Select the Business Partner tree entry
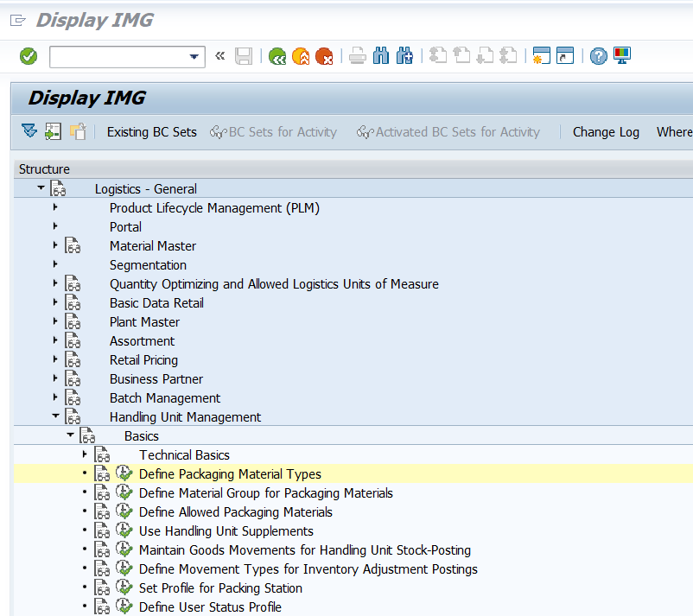 pos(156,379)
